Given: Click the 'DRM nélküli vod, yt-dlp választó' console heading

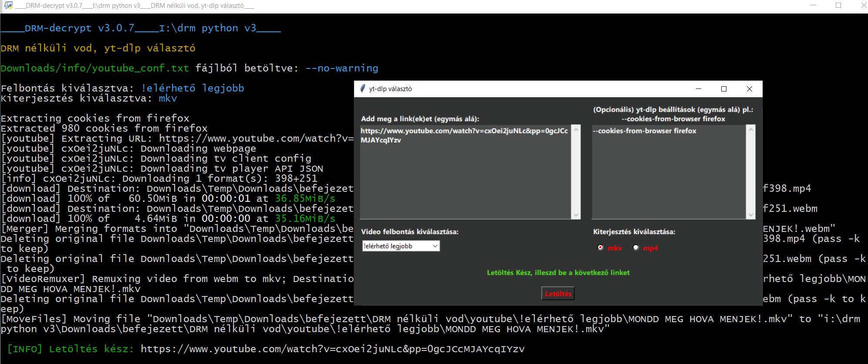Looking at the screenshot, I should pos(98,48).
